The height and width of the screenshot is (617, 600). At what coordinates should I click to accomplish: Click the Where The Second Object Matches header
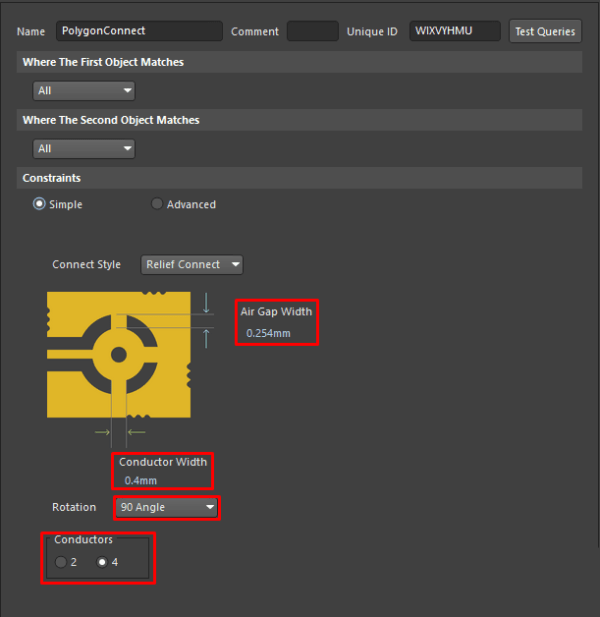point(299,120)
